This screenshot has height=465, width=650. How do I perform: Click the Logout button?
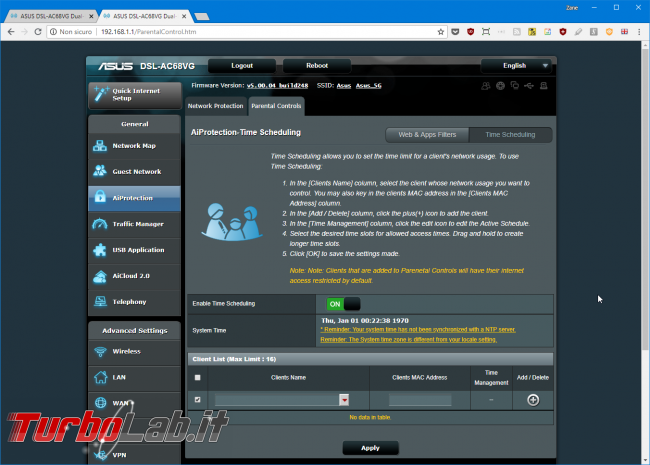(242, 66)
